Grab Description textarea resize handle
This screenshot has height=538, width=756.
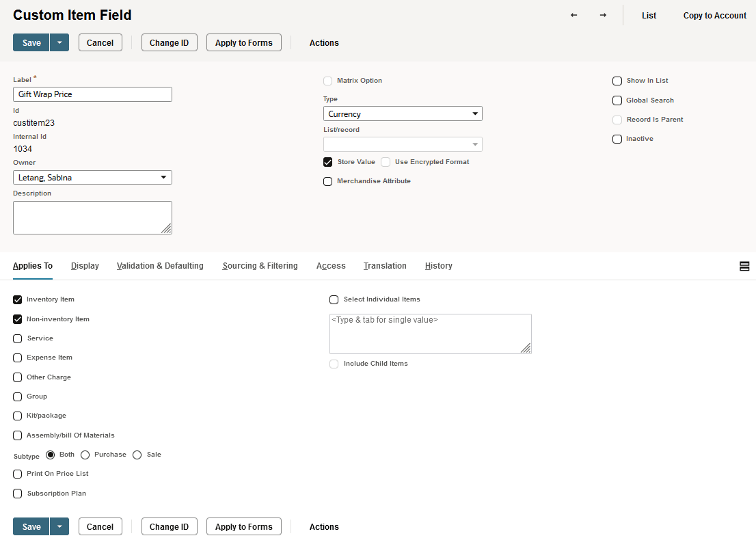[166, 228]
